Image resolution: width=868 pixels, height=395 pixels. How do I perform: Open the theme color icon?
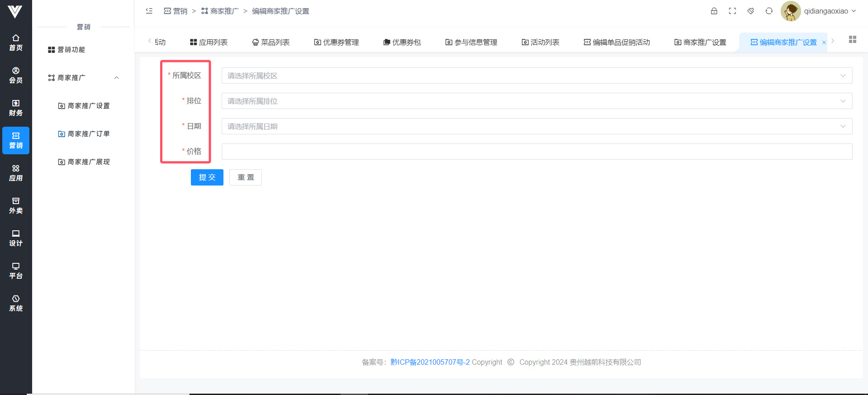[x=751, y=11]
